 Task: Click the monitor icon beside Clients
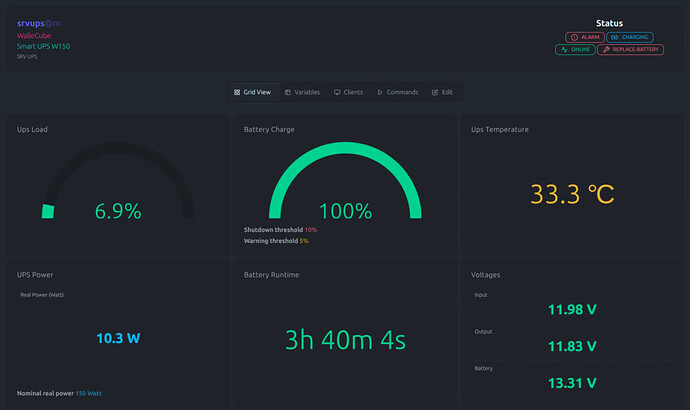pyautogui.click(x=337, y=92)
